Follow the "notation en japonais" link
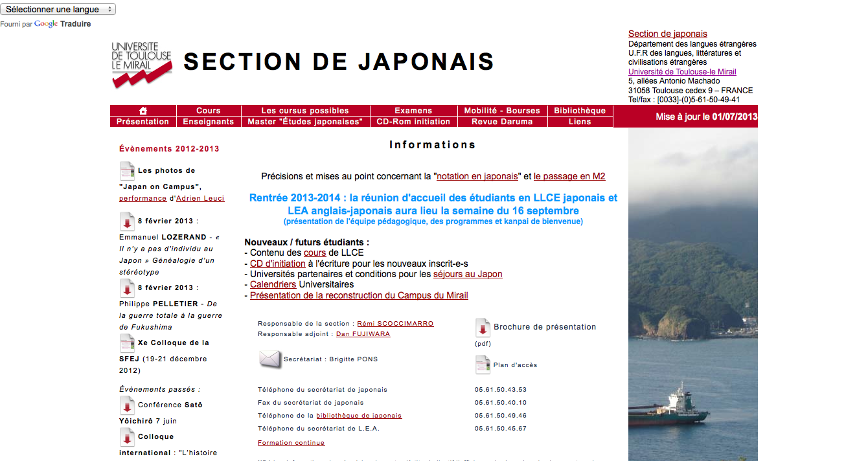This screenshot has height=461, width=868. [x=477, y=176]
